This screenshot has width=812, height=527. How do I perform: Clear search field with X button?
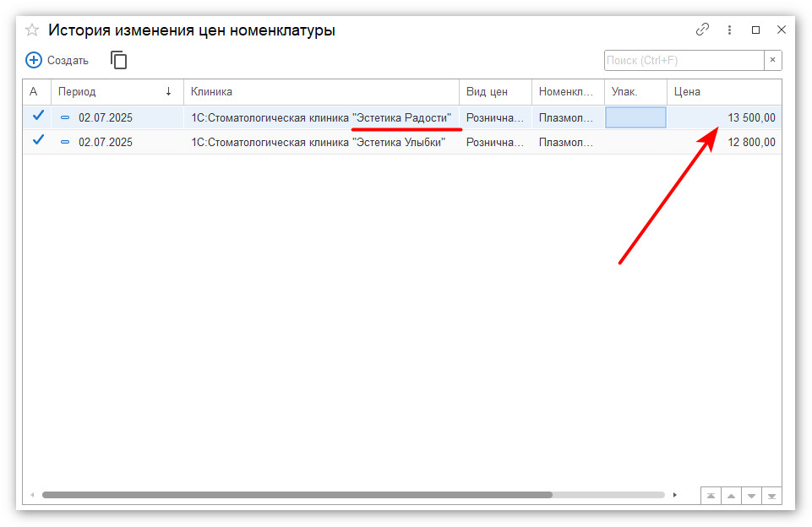[772, 60]
